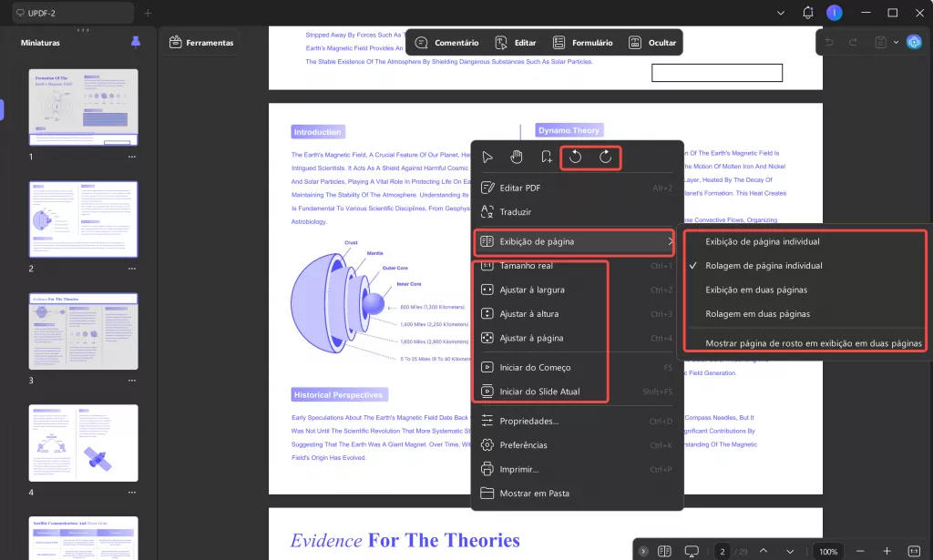933x560 pixels.
Task: Click the page number field showing 2
Action: click(723, 552)
